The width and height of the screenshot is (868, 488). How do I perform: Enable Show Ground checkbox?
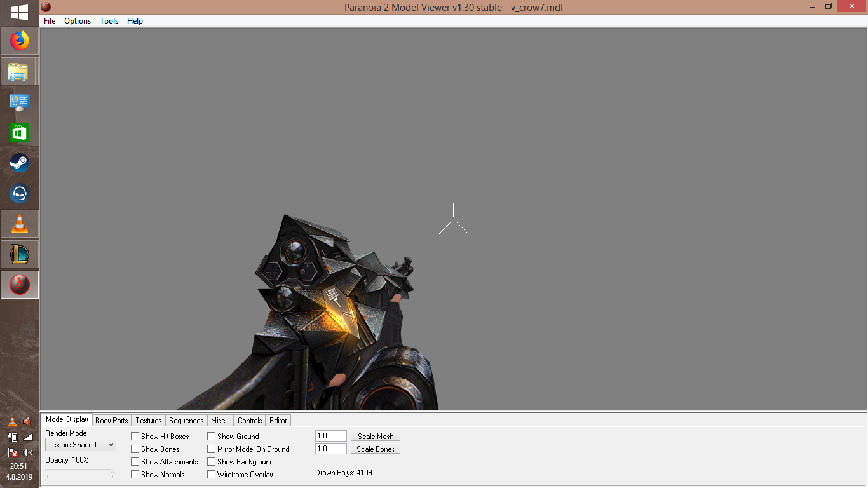[212, 437]
